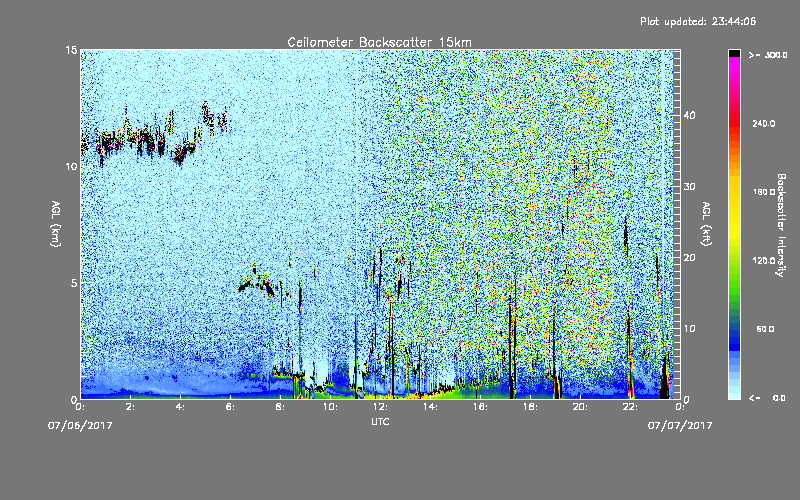Click the '10' tick on km axis

pyautogui.click(x=71, y=166)
